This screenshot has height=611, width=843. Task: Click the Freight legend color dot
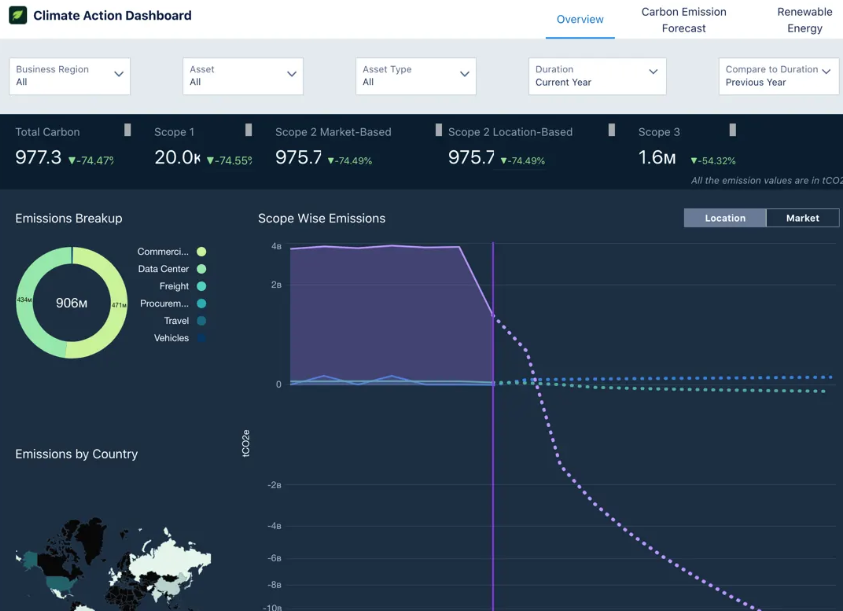[x=202, y=286]
